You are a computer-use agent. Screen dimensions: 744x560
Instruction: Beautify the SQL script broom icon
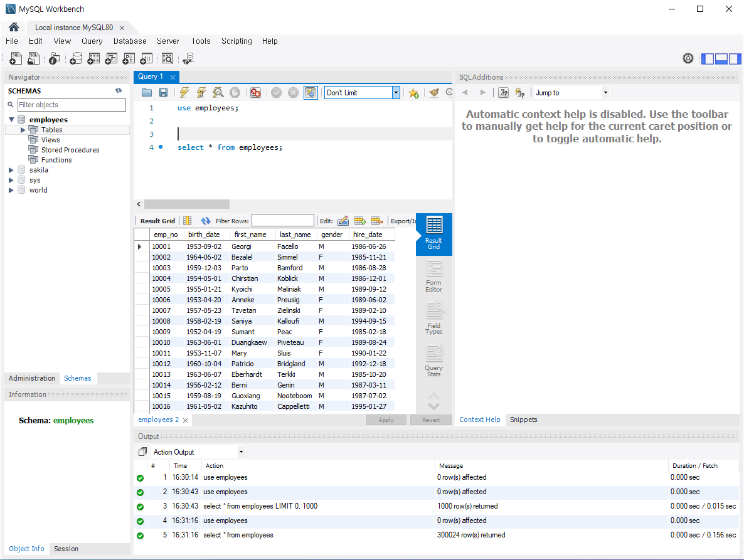click(433, 92)
